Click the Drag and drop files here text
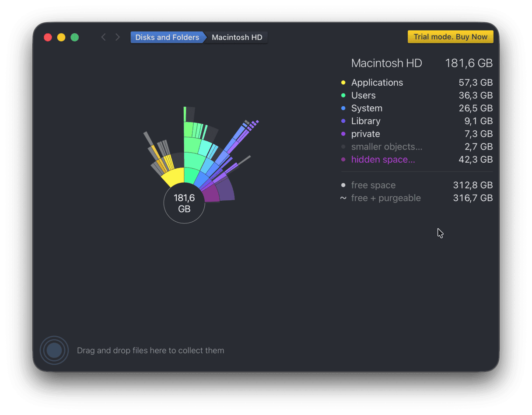This screenshot has height=415, width=532. [x=150, y=350]
